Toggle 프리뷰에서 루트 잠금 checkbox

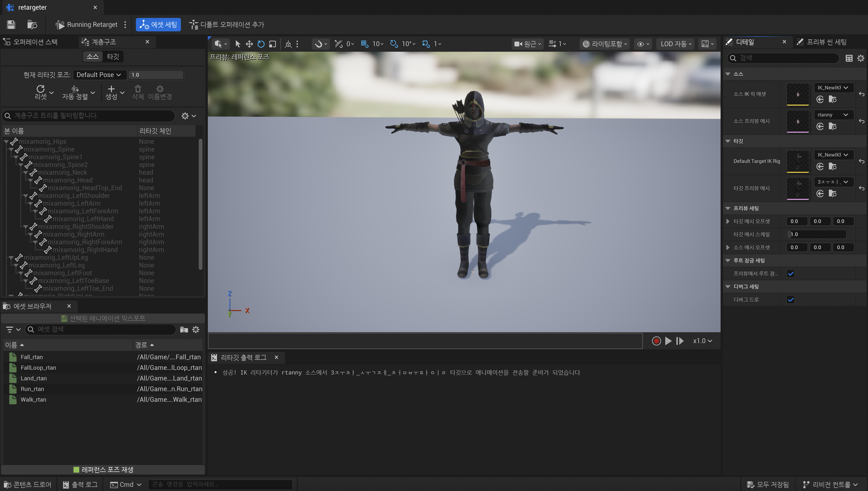pyautogui.click(x=791, y=274)
